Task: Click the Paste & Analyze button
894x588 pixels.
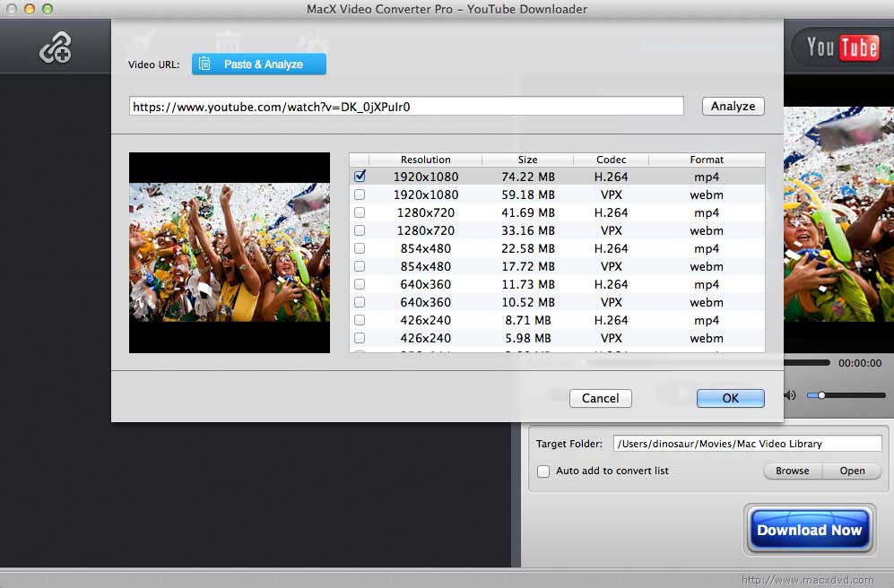Action: click(x=259, y=65)
